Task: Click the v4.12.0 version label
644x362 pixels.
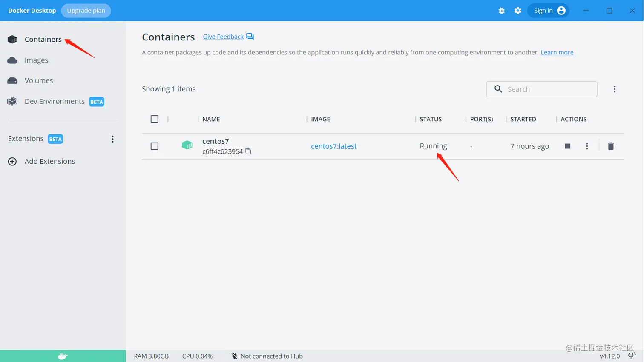Action: tap(609, 356)
